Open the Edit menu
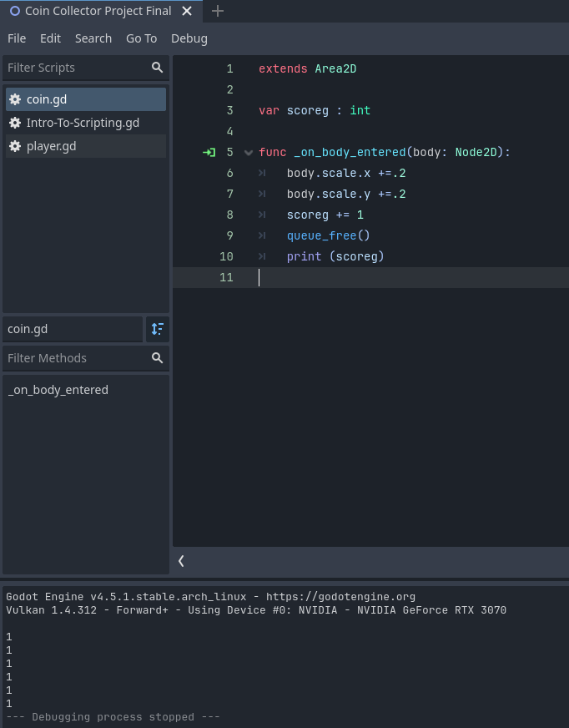Screen dimensions: 569x728 click(50, 38)
